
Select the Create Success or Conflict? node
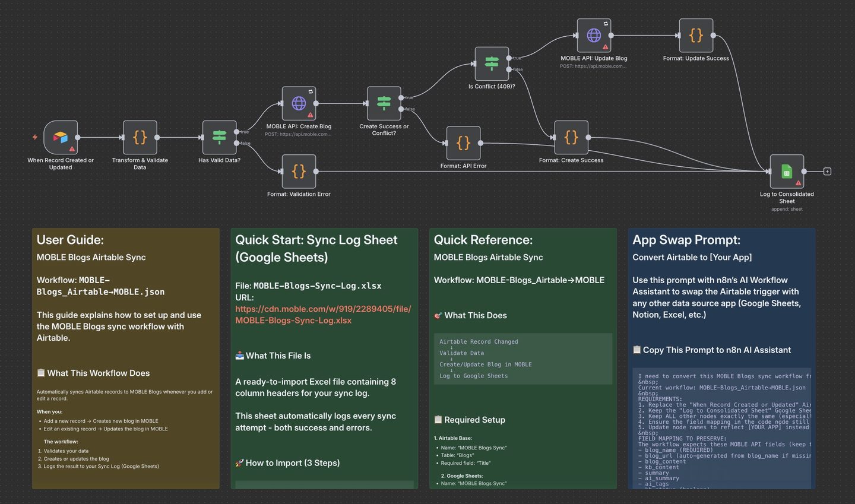point(384,103)
